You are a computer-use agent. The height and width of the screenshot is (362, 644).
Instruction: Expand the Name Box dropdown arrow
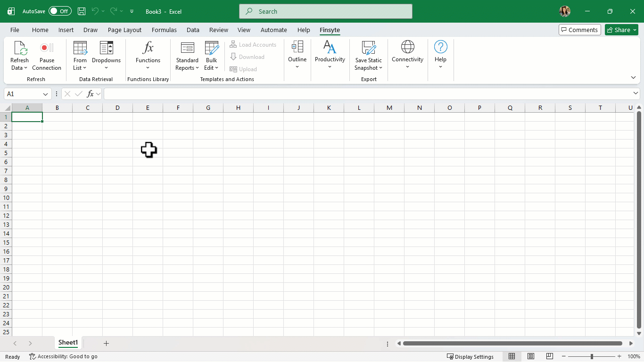46,94
